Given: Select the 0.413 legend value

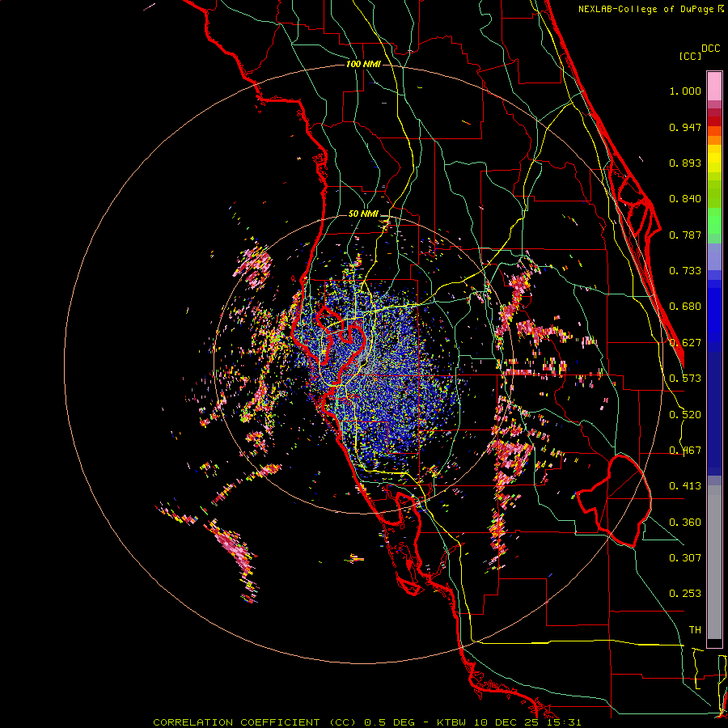Looking at the screenshot, I should (x=685, y=486).
